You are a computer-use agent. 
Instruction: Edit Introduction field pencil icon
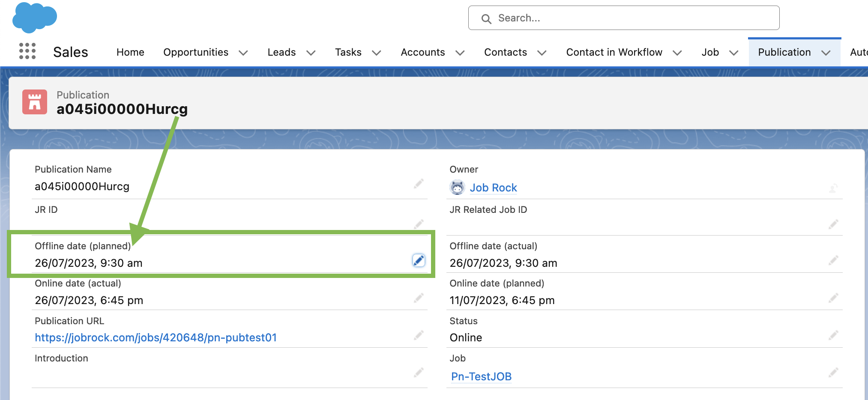coord(419,372)
